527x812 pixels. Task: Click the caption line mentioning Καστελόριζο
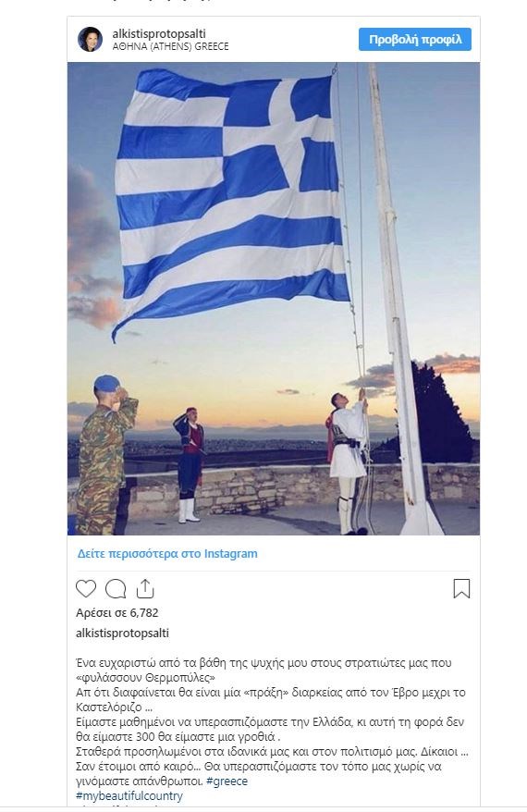[x=271, y=699]
